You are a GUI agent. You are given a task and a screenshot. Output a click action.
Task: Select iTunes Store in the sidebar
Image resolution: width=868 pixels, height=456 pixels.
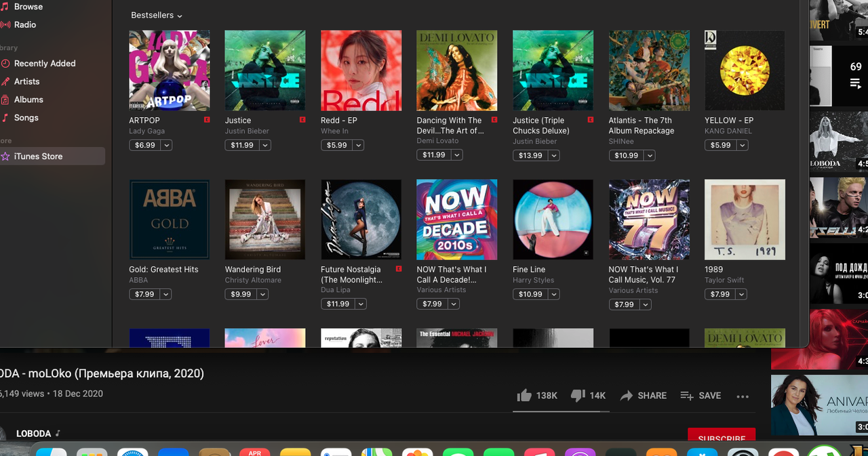[52, 156]
